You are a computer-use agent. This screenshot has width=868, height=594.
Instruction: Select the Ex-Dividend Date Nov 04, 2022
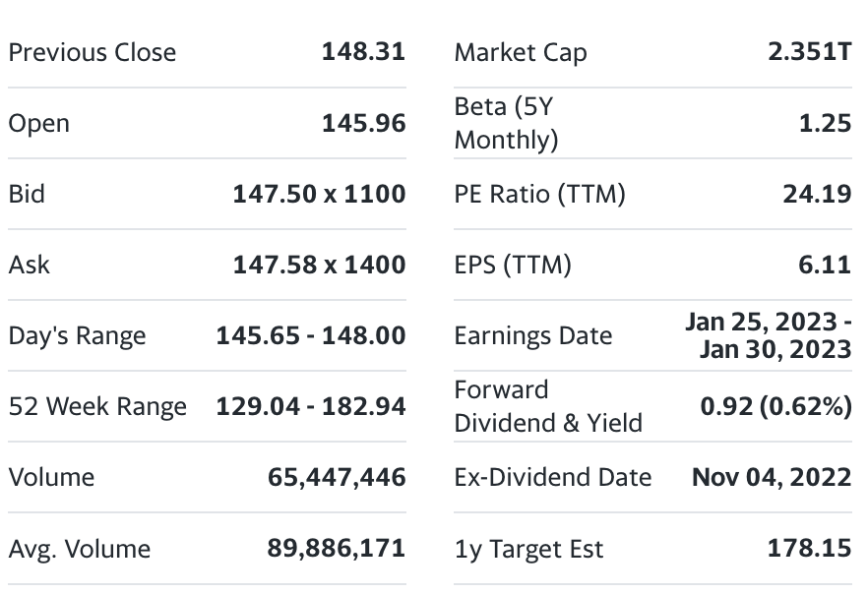point(772,477)
